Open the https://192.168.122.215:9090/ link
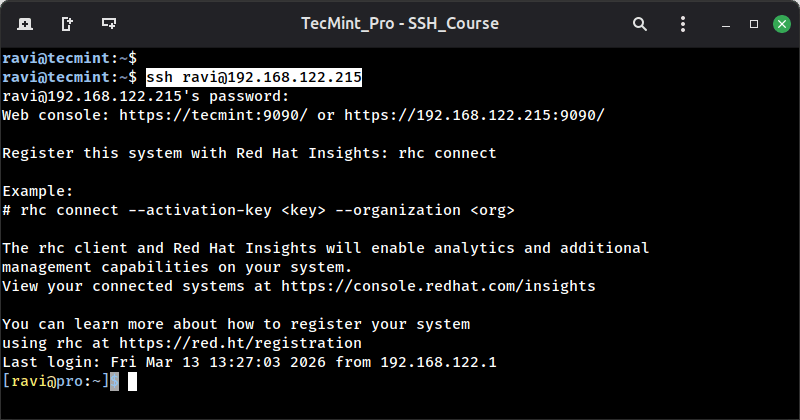800x420 pixels. point(474,115)
